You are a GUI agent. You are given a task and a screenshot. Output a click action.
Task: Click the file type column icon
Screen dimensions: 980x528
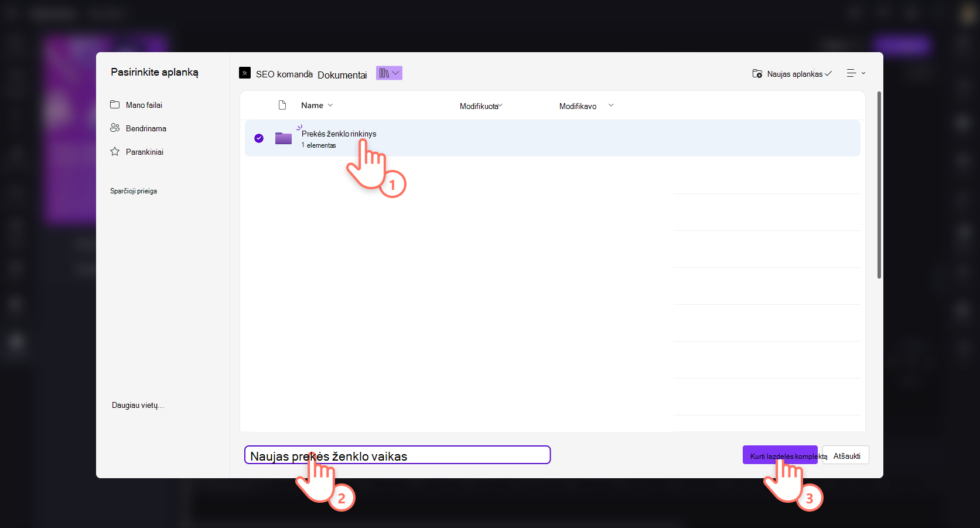coord(282,105)
